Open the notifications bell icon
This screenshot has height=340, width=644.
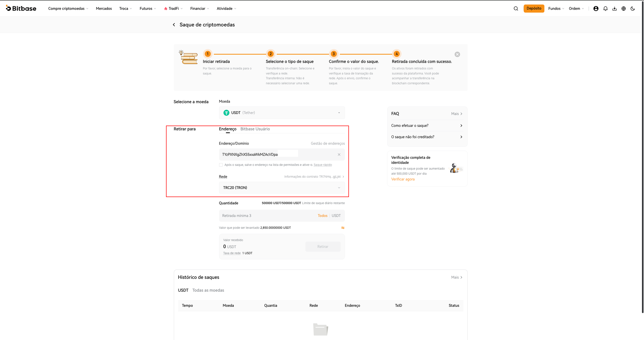[605, 9]
